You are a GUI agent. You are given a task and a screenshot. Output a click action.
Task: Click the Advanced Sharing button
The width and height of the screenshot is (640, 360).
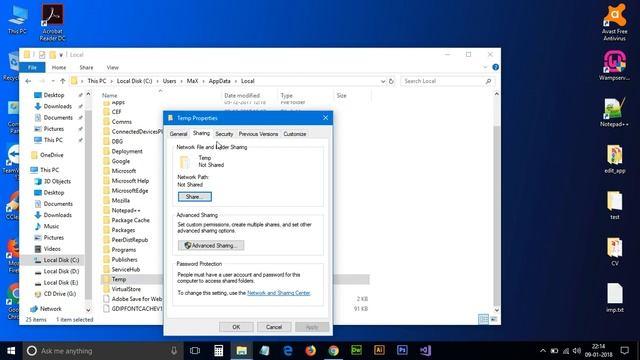211,245
